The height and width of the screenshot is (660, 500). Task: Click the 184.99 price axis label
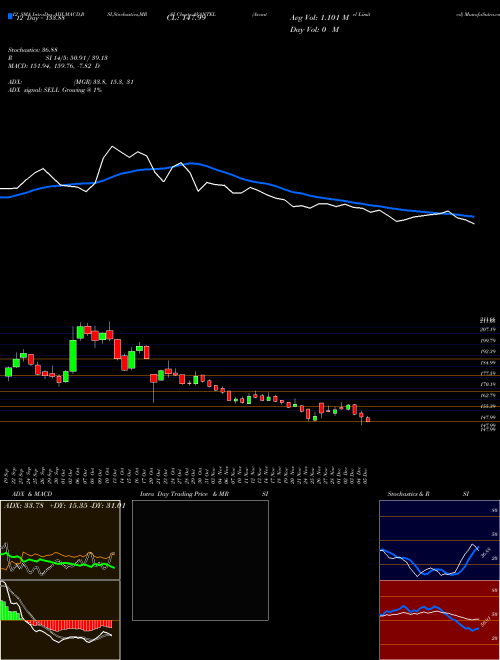coord(489,362)
